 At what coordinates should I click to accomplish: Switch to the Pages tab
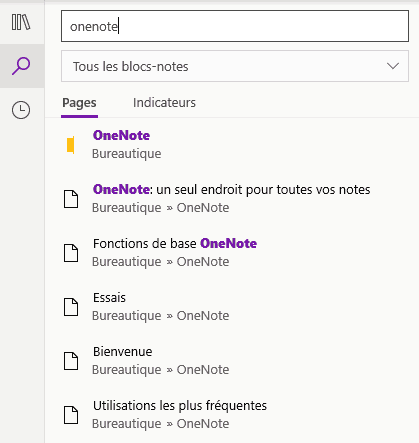click(79, 103)
